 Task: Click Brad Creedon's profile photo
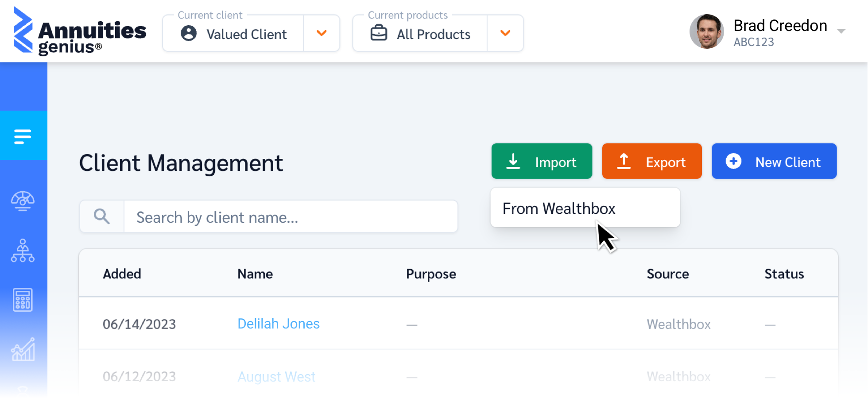coord(707,31)
